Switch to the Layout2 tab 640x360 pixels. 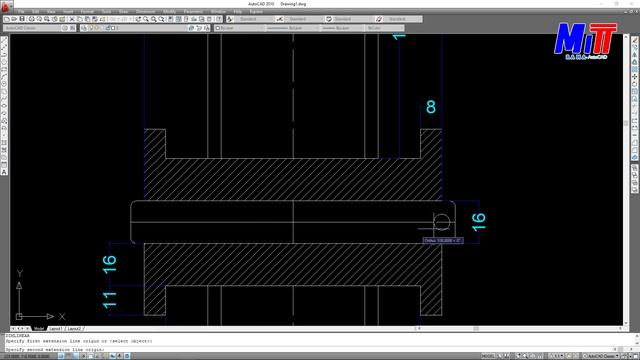pyautogui.click(x=74, y=329)
